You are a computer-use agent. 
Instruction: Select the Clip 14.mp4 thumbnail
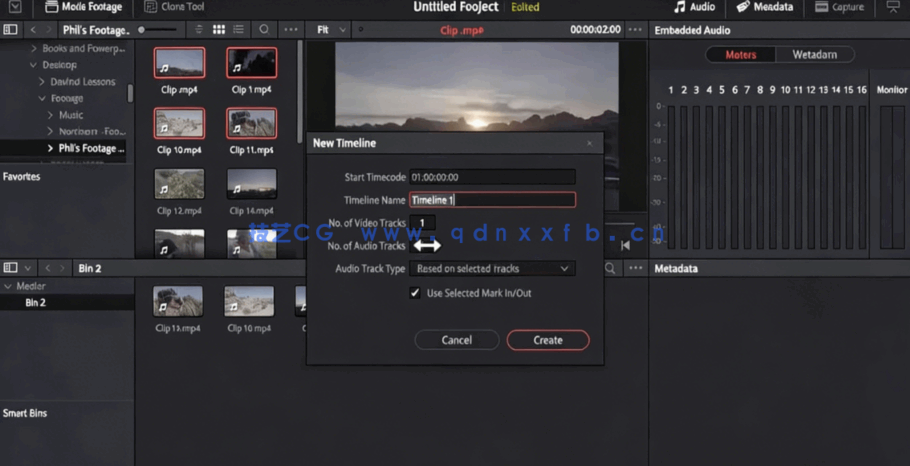pos(252,184)
